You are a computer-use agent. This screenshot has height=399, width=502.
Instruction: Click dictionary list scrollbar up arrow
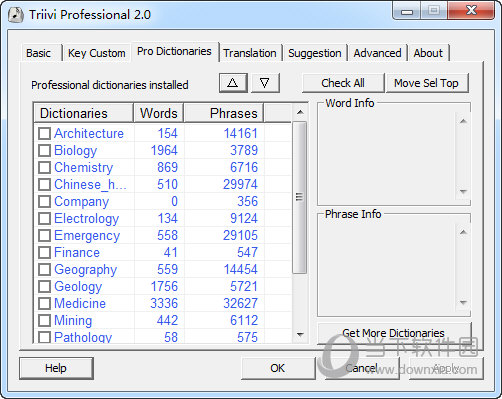click(x=300, y=112)
